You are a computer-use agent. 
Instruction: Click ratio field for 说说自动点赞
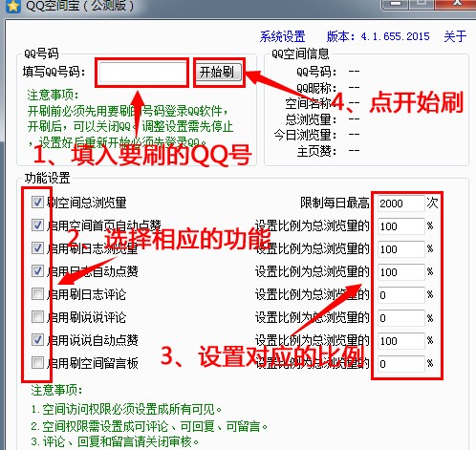click(401, 341)
